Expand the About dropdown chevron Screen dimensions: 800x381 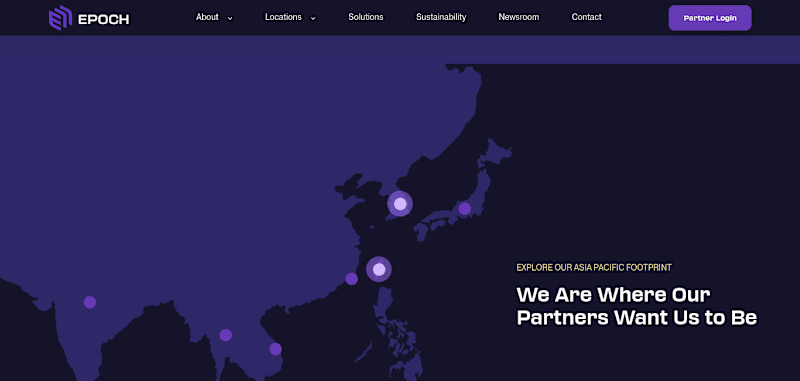pos(230,18)
